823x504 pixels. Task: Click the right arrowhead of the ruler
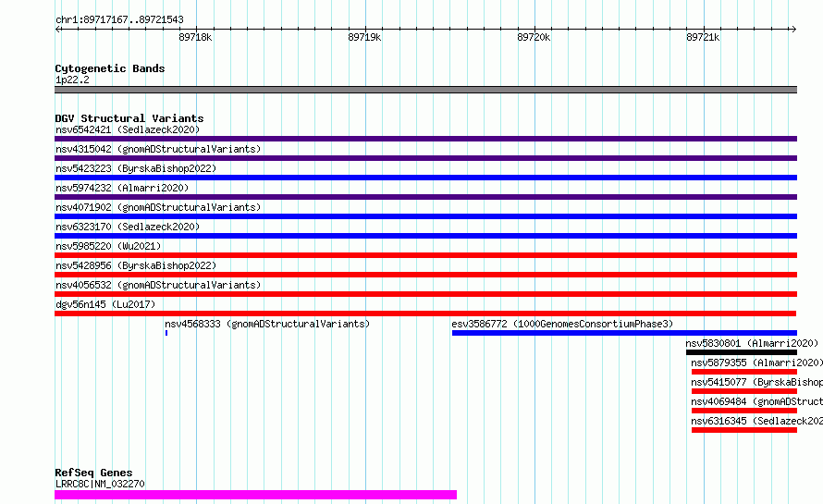[793, 29]
